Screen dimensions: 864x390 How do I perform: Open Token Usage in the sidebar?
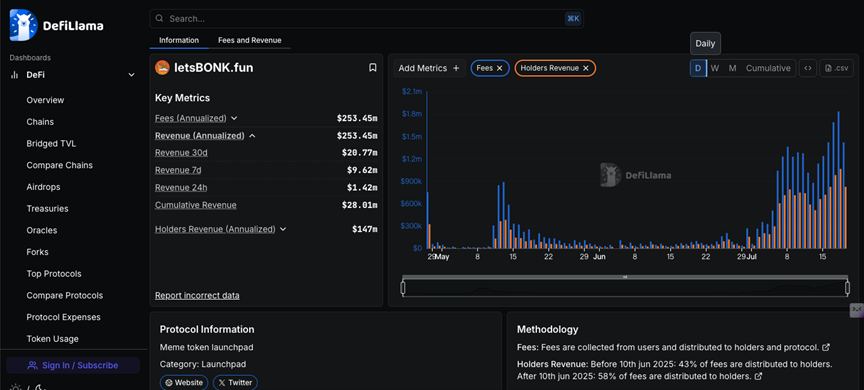pyautogui.click(x=52, y=339)
